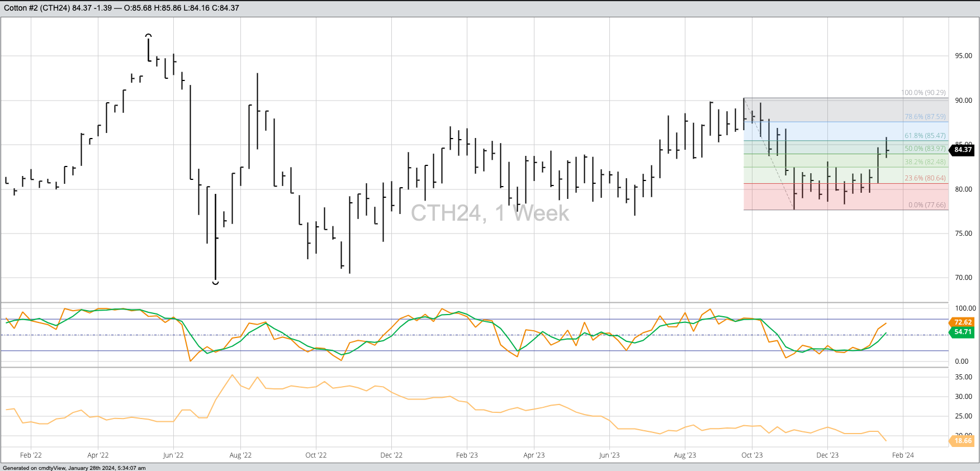Select the 38.2% (82.48) retracement label
The width and height of the screenshot is (980, 471).
(x=925, y=162)
